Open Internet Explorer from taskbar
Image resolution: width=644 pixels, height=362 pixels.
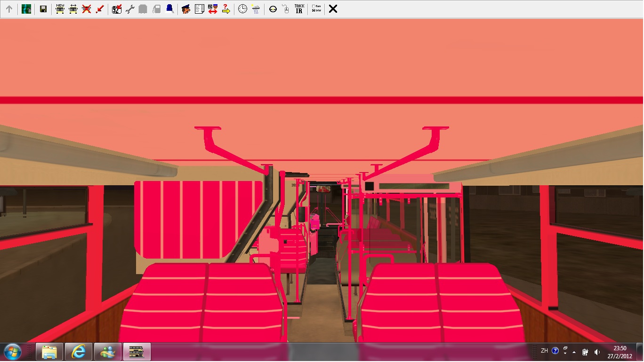pos(78,352)
